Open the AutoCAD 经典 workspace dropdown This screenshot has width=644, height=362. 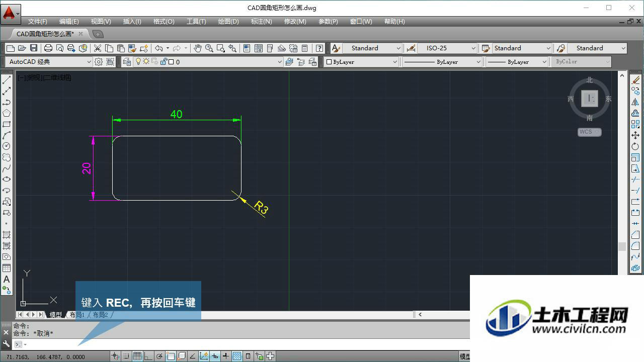[49, 62]
